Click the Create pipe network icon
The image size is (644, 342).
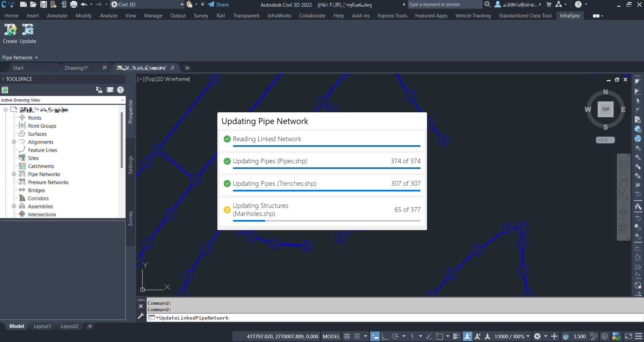pyautogui.click(x=10, y=30)
